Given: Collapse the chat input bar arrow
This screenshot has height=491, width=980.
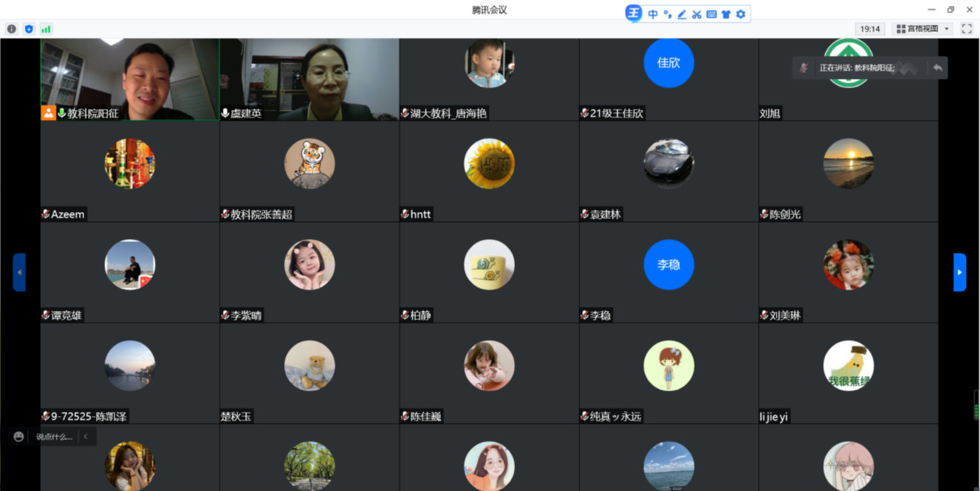Looking at the screenshot, I should [86, 437].
